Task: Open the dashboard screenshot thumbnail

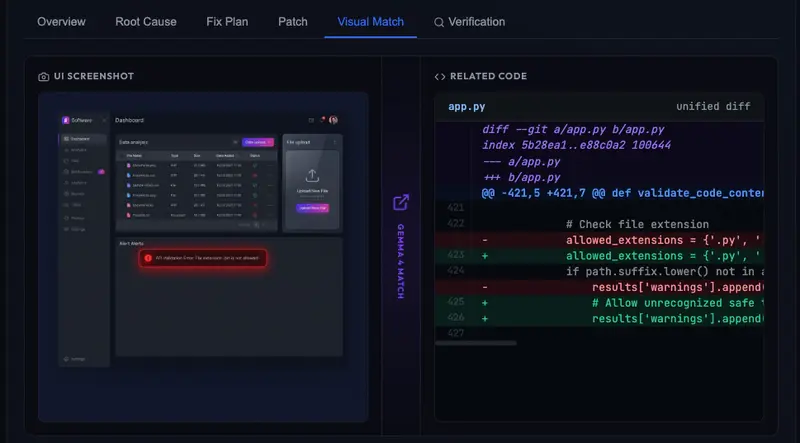Action: click(203, 257)
